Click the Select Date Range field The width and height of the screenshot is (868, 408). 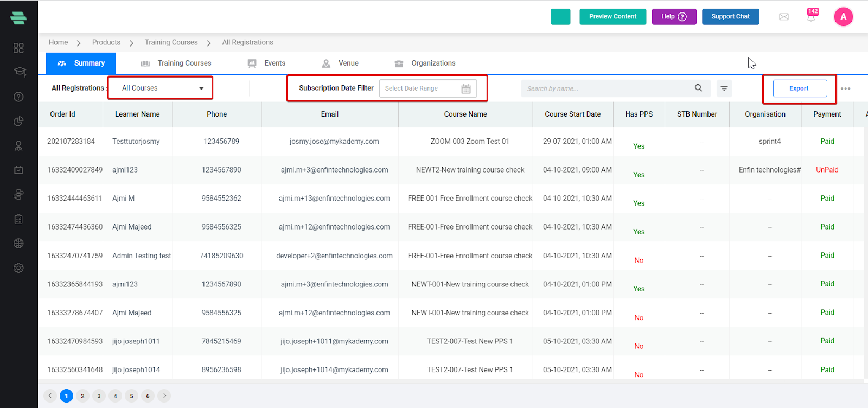427,88
